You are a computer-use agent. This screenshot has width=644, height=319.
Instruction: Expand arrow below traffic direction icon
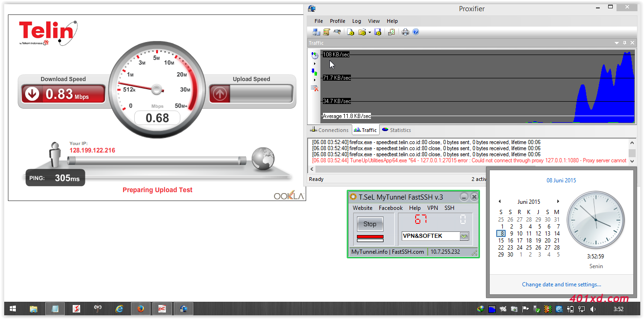[315, 80]
